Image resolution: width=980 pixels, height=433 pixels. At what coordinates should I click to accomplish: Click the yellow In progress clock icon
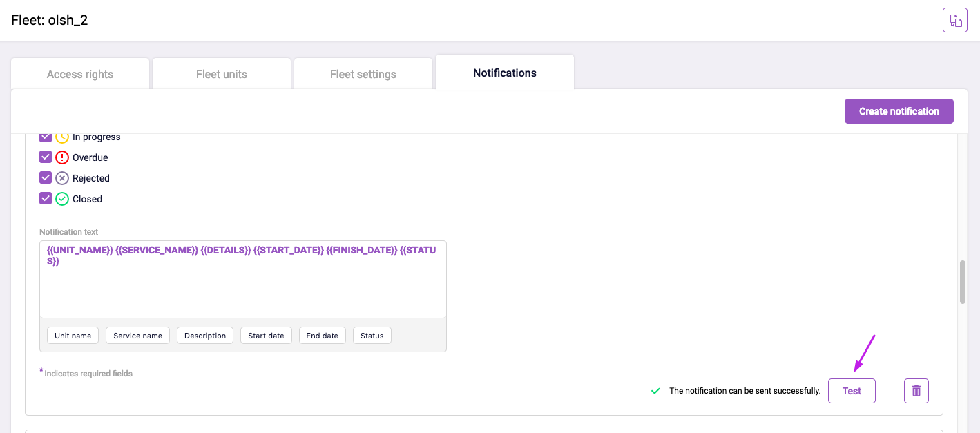[62, 137]
